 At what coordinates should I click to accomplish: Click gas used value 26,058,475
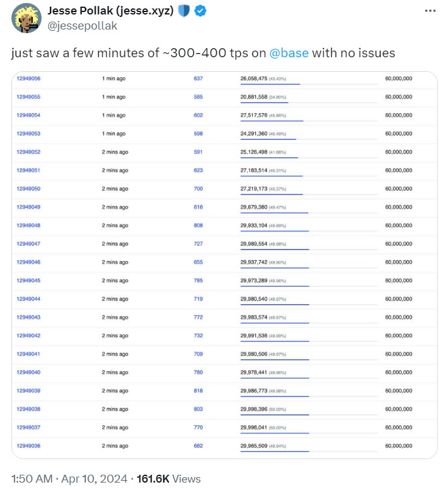pos(254,78)
